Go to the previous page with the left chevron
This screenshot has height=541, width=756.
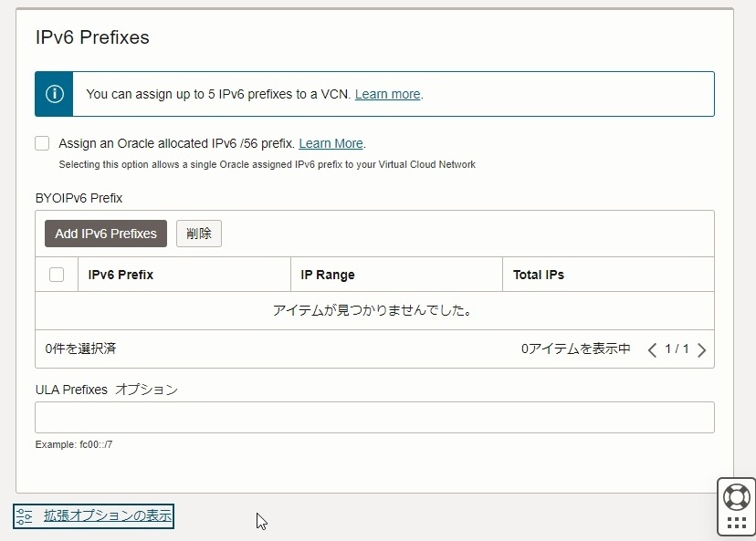click(652, 349)
